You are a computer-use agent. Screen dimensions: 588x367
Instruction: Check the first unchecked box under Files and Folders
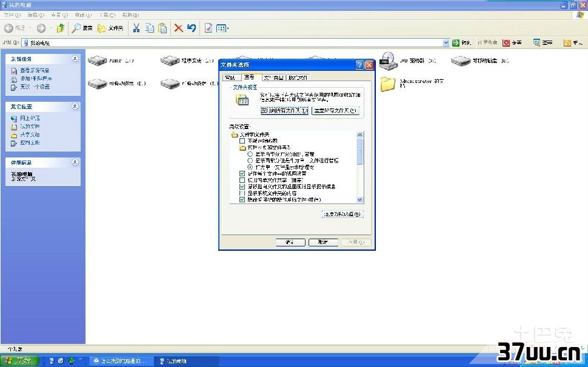pos(242,141)
